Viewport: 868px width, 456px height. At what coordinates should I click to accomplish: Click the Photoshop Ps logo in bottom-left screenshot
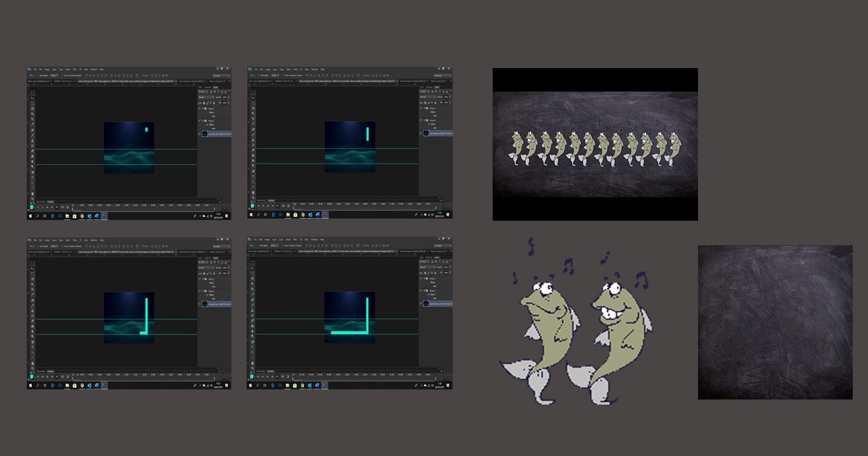point(30,240)
